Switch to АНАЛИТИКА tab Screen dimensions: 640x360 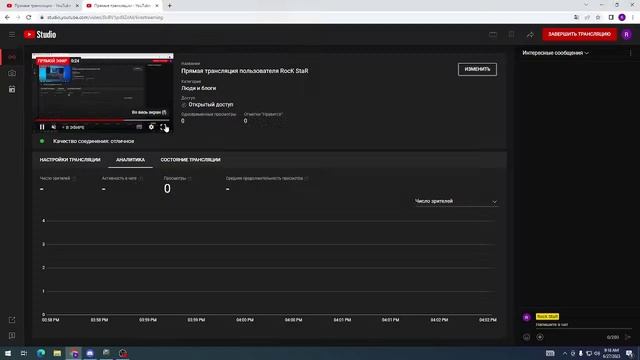point(130,160)
